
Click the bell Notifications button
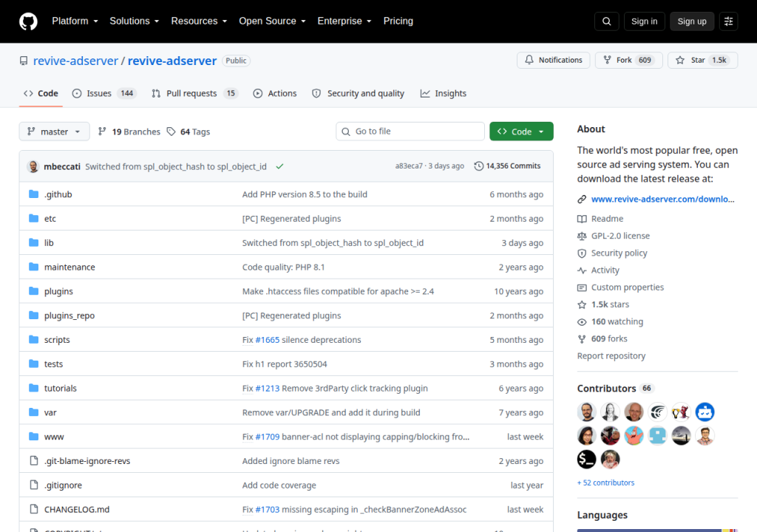(x=553, y=60)
